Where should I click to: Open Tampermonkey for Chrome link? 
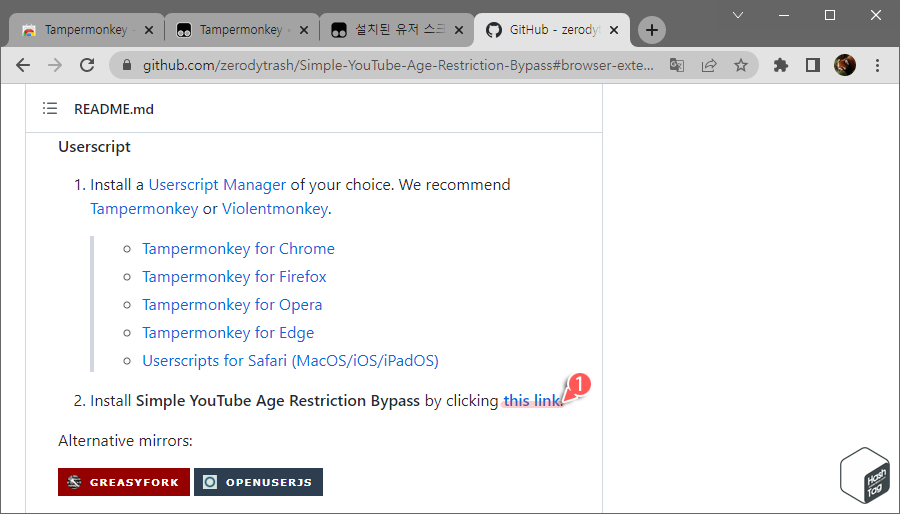pyautogui.click(x=238, y=248)
